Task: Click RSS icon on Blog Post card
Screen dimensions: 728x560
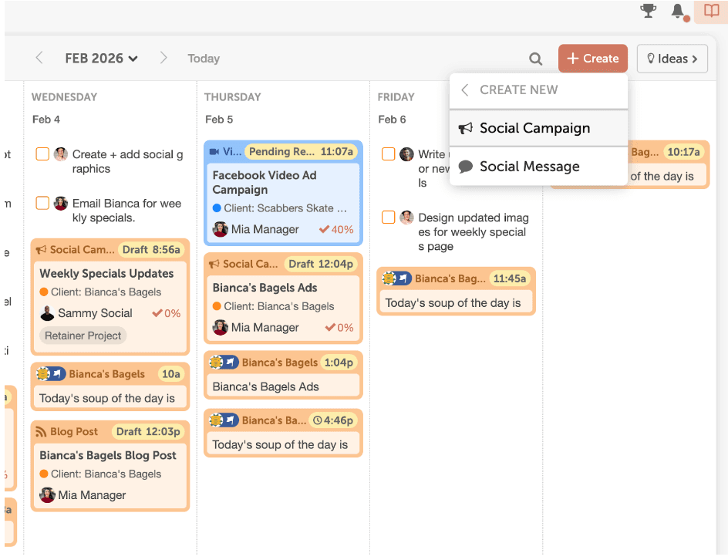Action: coord(42,432)
